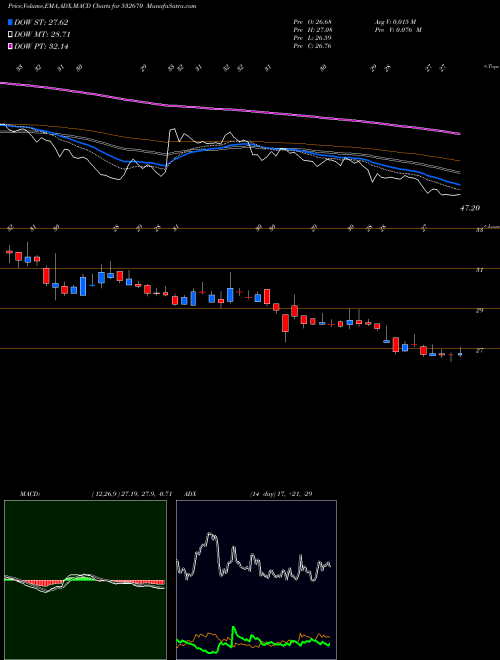This screenshot has height=660, width=500.
Task: Click the 'Pre H: 27.08' high value
Action: (312, 30)
